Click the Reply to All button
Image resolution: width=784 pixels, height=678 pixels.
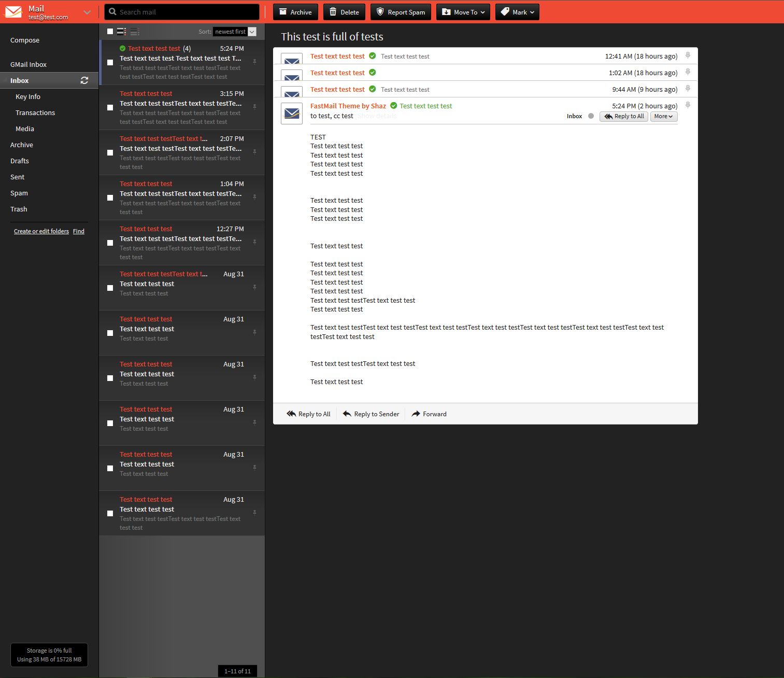[x=623, y=116]
